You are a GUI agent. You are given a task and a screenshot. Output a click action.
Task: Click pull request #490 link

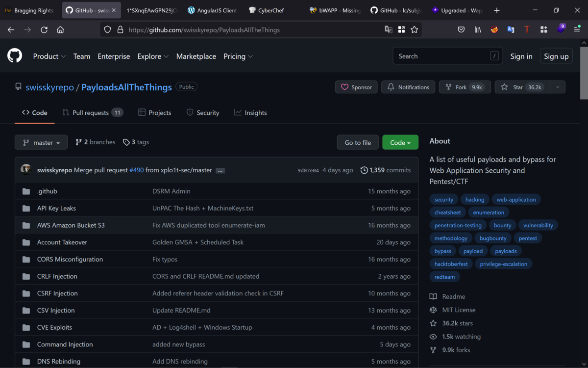click(137, 170)
